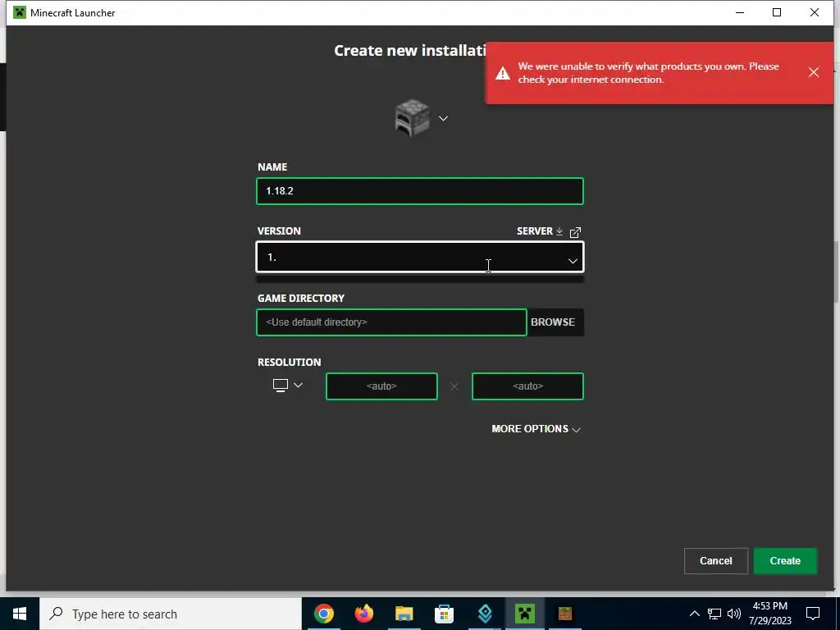Screen dimensions: 840x630
Task: Click the warning triangle icon in notification
Action: 503,73
